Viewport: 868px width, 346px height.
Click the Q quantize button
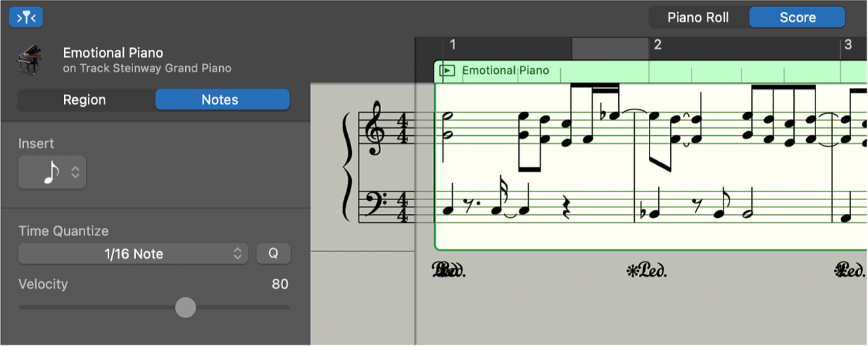[x=273, y=254]
